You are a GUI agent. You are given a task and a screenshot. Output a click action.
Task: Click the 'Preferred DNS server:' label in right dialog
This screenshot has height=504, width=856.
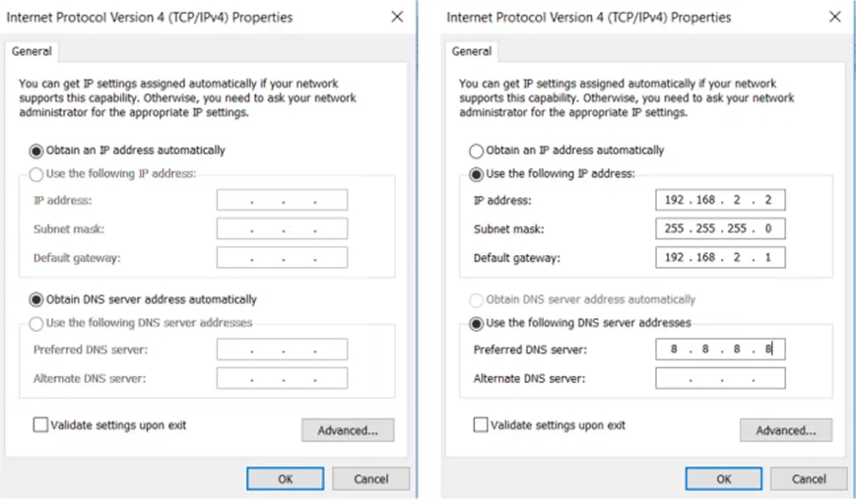click(x=530, y=349)
